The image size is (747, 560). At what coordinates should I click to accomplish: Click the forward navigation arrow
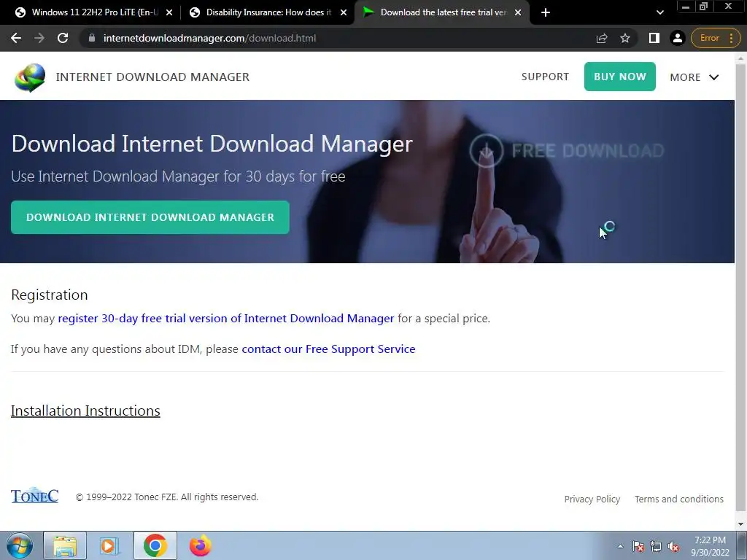[x=39, y=38]
